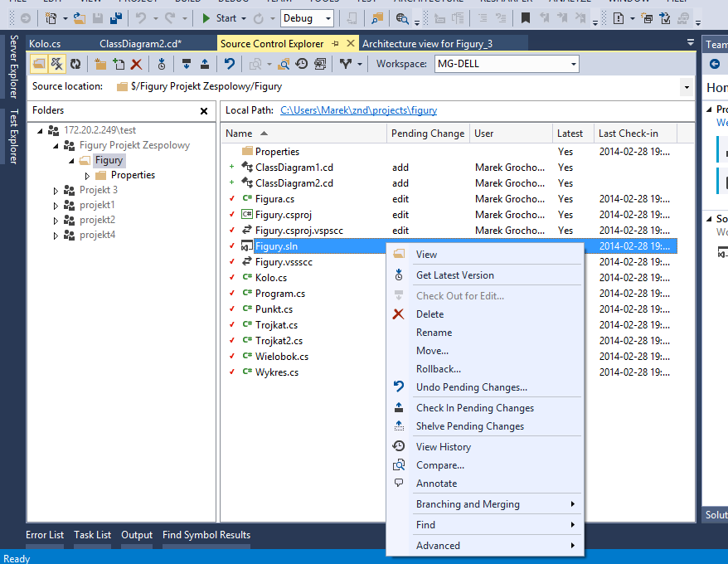Click the Get Latest Version toolbar icon
This screenshot has height=564, width=728.
(x=162, y=64)
